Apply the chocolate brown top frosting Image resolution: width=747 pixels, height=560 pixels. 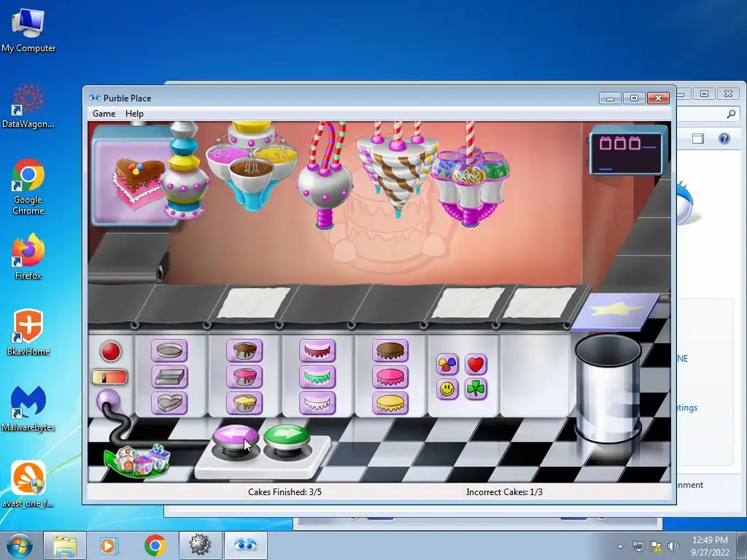tap(390, 351)
